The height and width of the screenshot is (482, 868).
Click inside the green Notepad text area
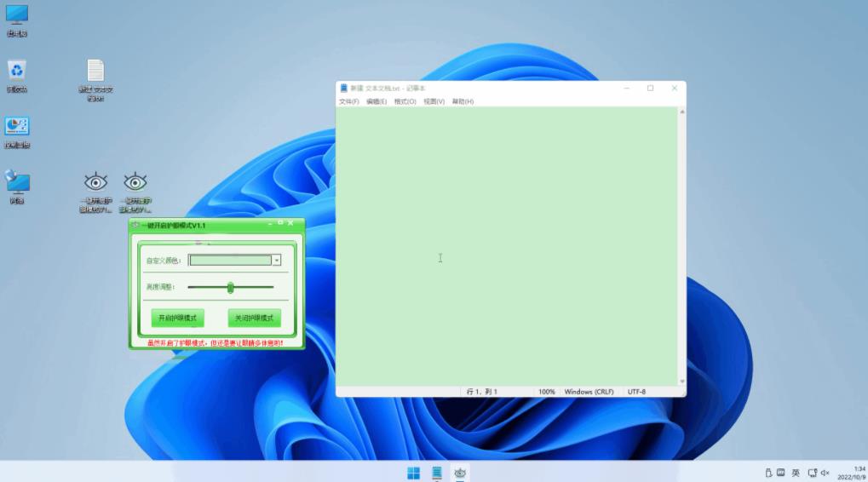tap(507, 246)
